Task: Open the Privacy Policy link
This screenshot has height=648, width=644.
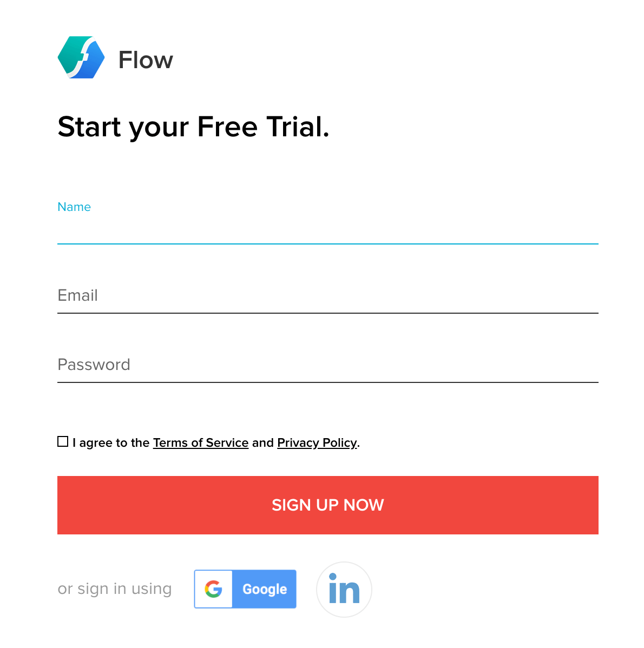Action: click(x=317, y=443)
